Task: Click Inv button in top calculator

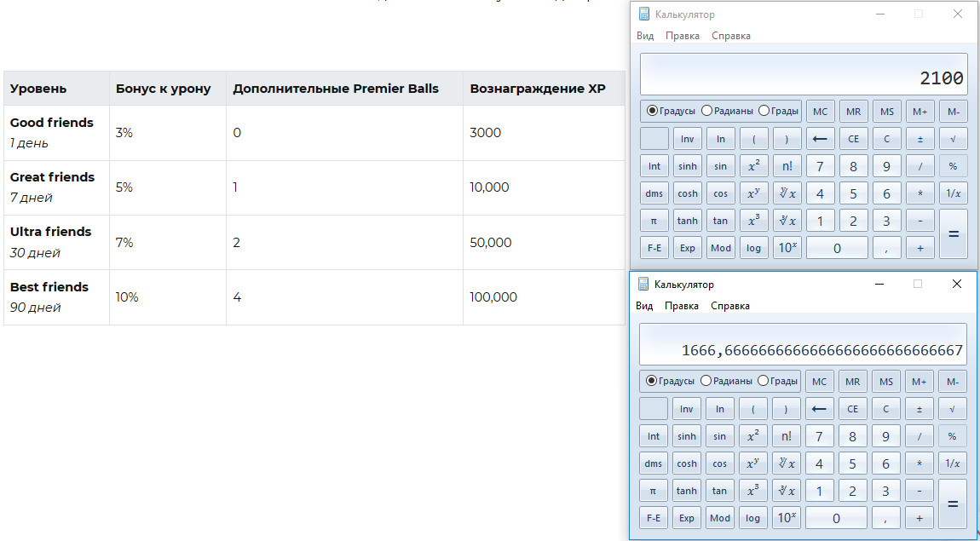Action: [x=688, y=139]
